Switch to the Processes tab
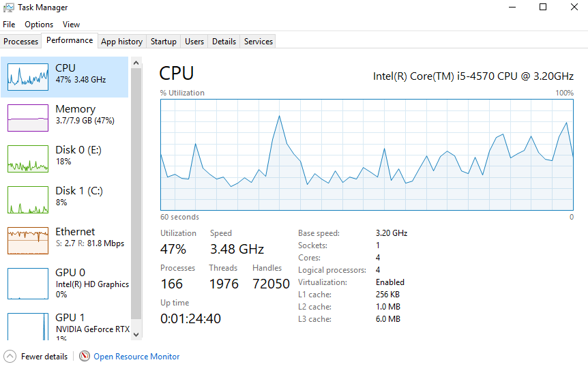The image size is (588, 373). pos(21,42)
